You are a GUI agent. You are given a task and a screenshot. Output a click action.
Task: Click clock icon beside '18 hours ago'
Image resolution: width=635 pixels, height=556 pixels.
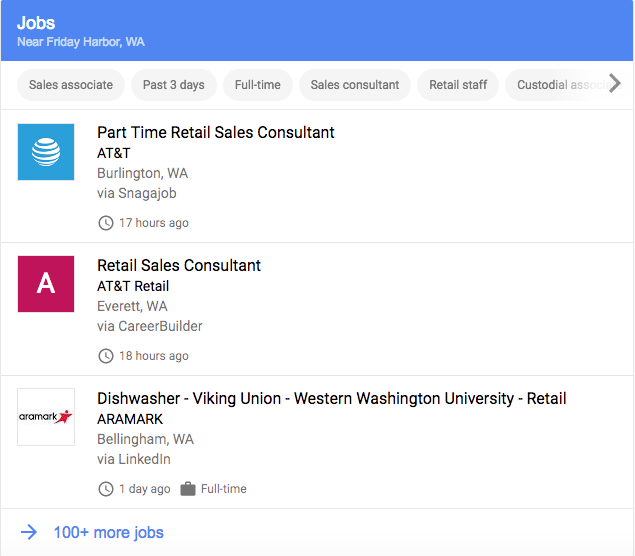106,356
